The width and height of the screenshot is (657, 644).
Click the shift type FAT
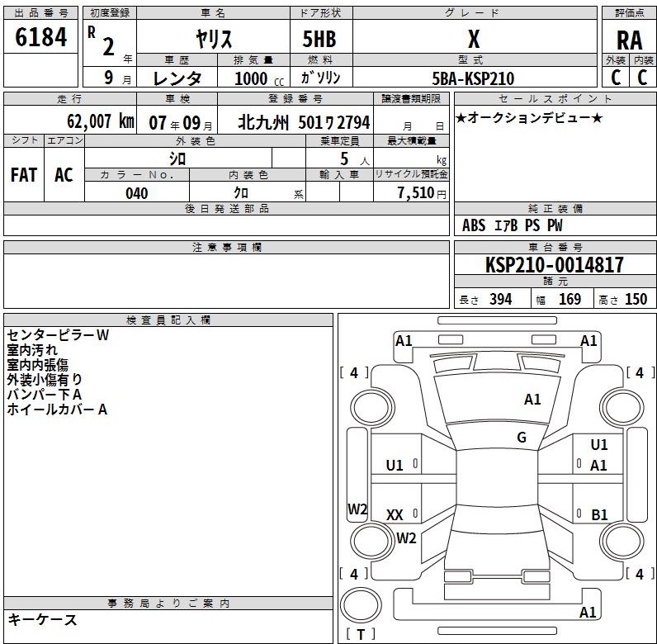[x=24, y=175]
